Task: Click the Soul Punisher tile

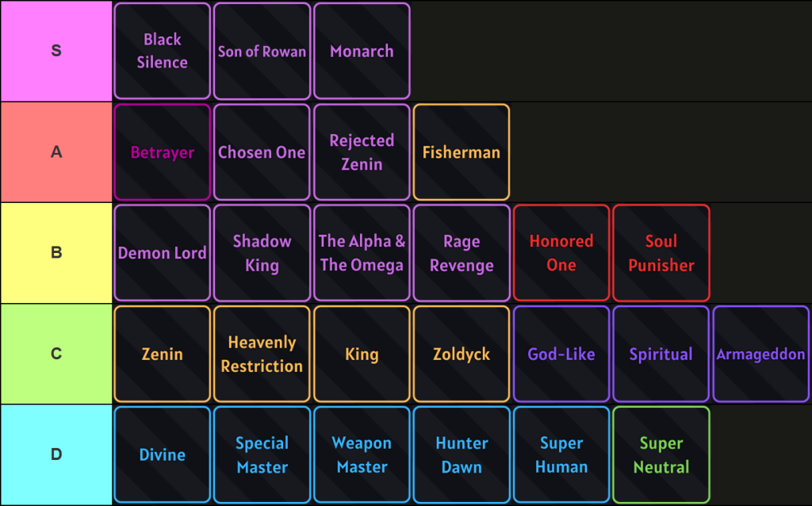Action: click(661, 253)
